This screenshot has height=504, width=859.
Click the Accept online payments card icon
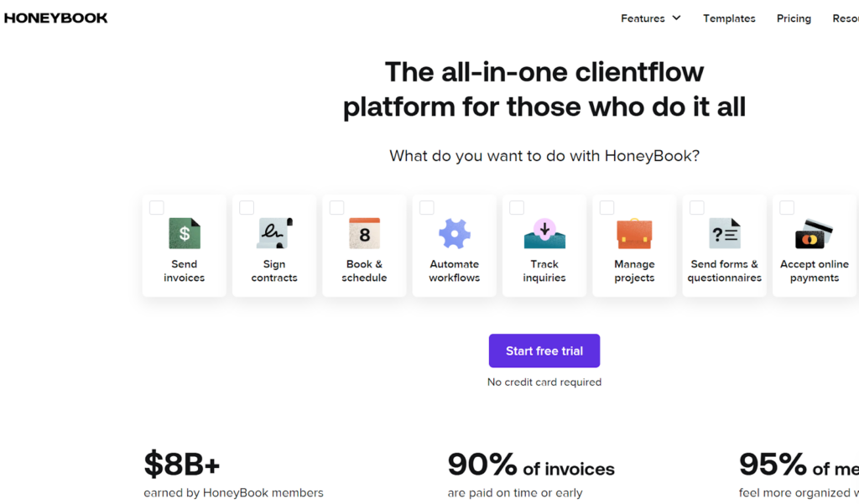[x=814, y=234]
